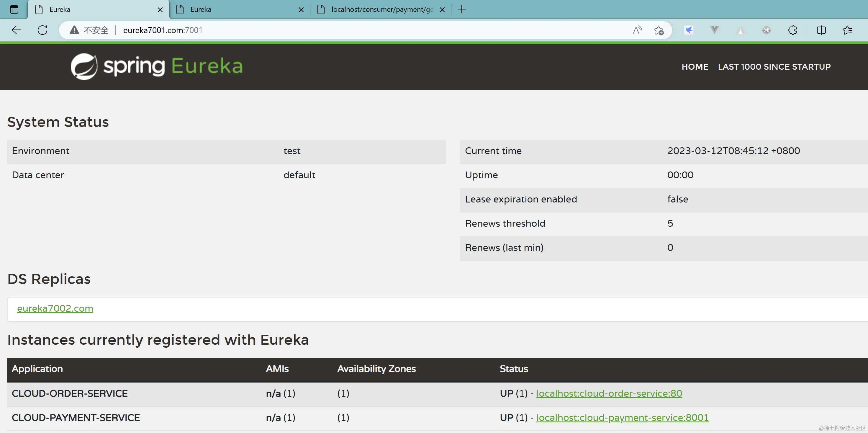This screenshot has width=868, height=433.
Task: Open LAST 1000 SINCE STARTUP page
Action: 774,67
